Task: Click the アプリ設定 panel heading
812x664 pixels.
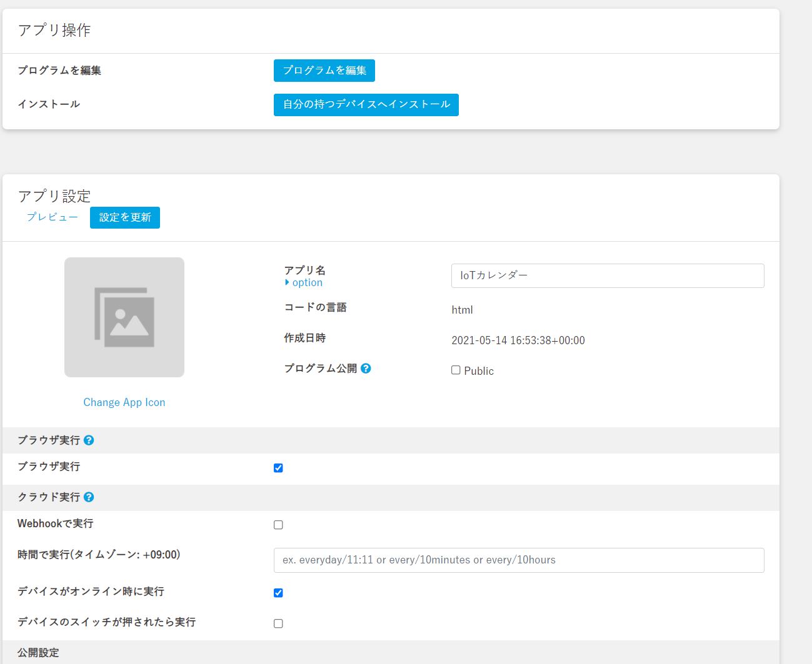Action: tap(54, 196)
